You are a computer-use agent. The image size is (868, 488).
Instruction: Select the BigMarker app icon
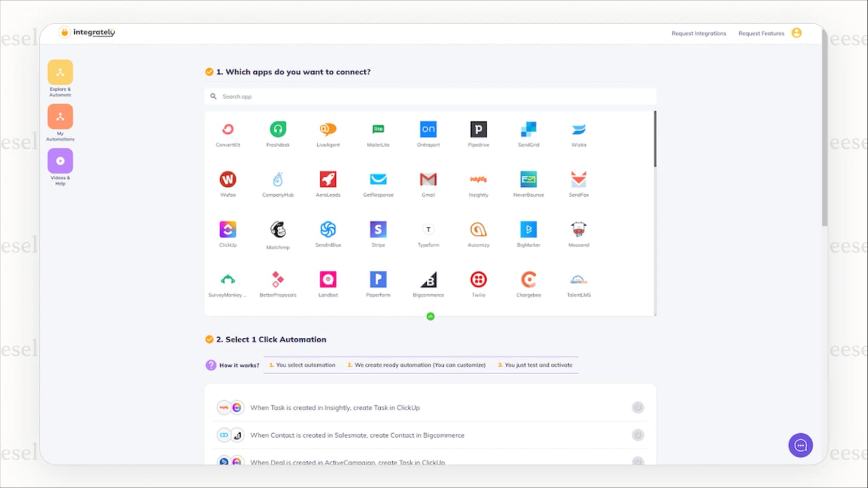coord(529,229)
